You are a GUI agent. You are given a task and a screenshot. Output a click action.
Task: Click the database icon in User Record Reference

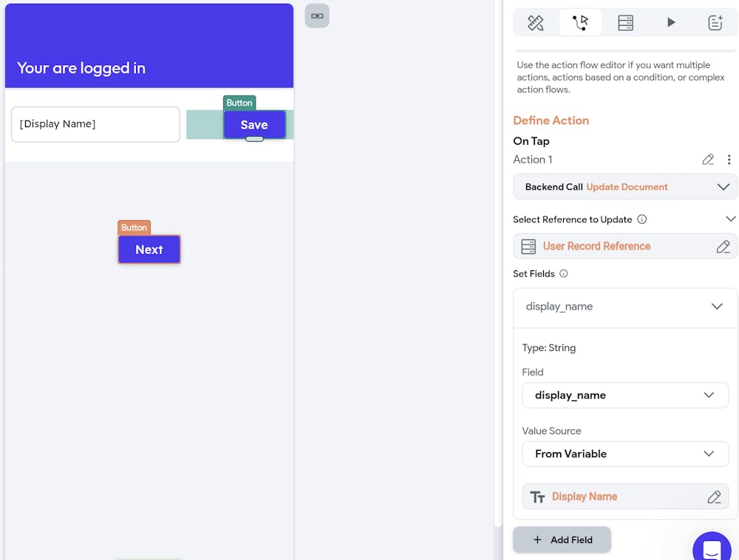(x=528, y=246)
